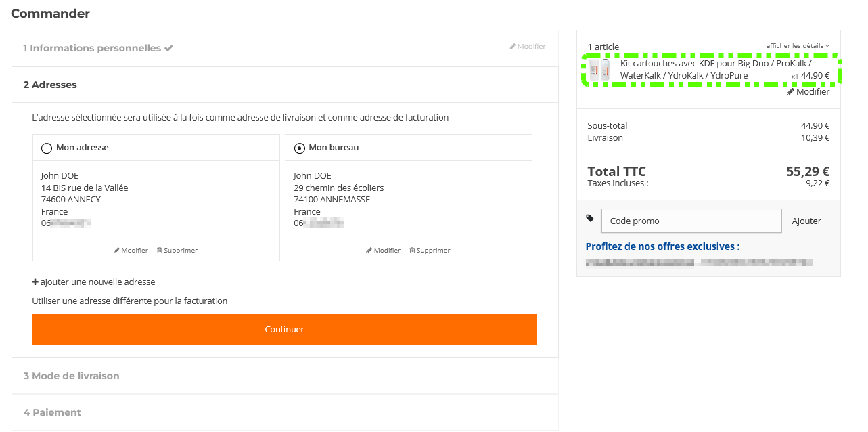Use a different billing address link
The width and height of the screenshot is (868, 432).
pos(130,301)
